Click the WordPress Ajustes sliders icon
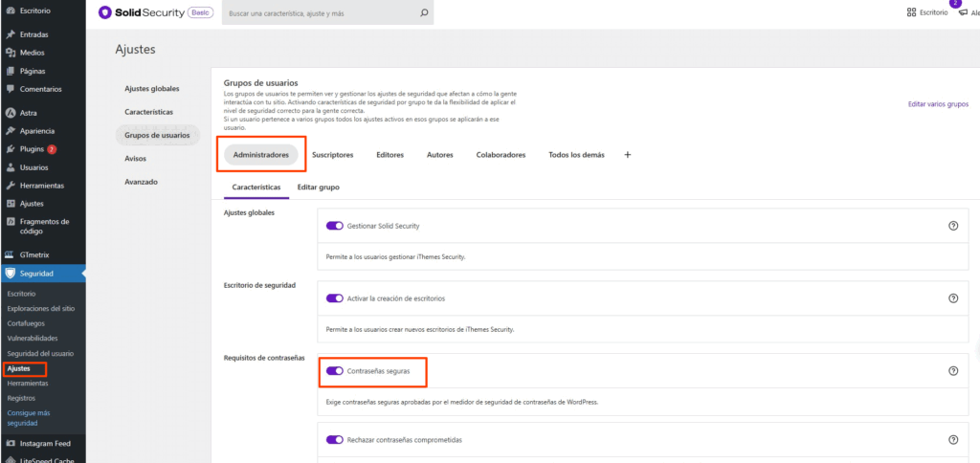The width and height of the screenshot is (980, 463). [10, 204]
